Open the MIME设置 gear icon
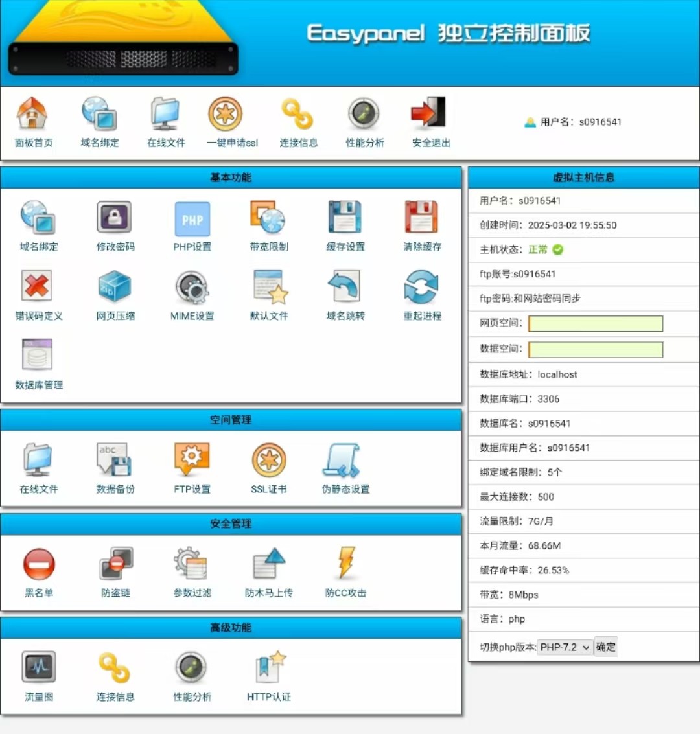Screen dimensions: 700x734 (192, 295)
